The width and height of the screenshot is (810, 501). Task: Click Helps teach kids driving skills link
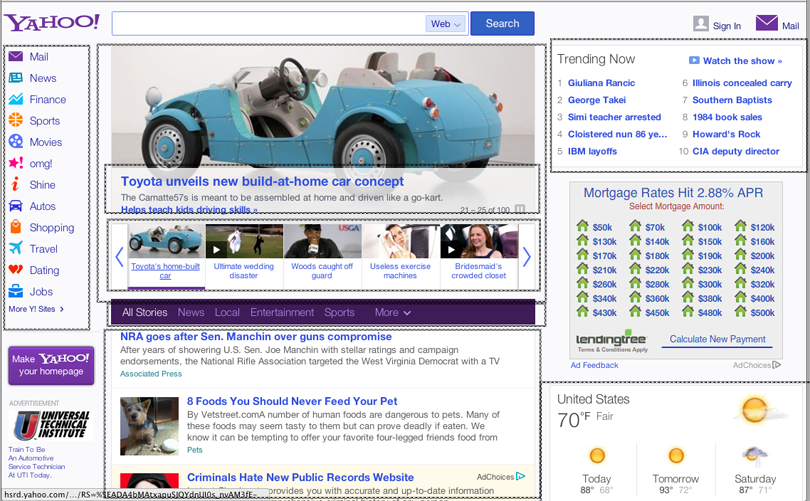[189, 210]
